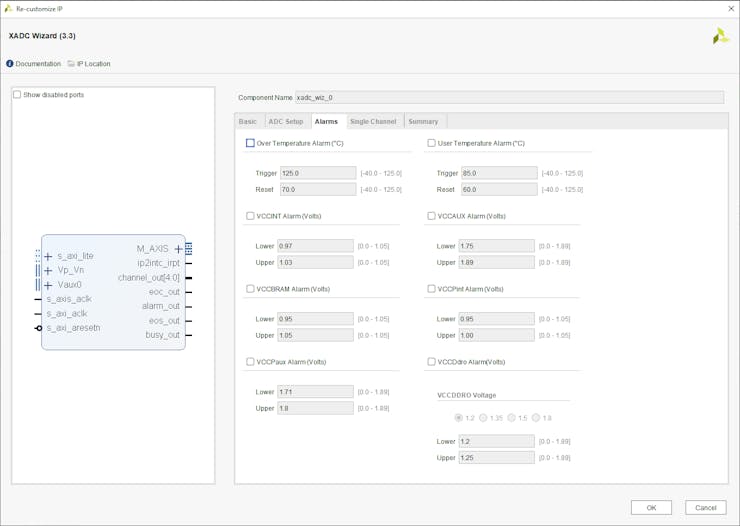Screen dimensions: 740x526
Task: Switch to the ADC Setup tab
Action: [x=286, y=121]
